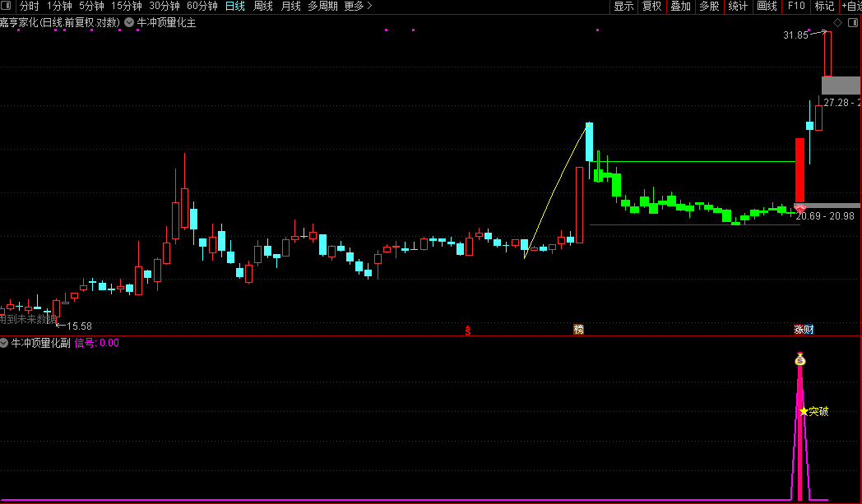The width and height of the screenshot is (862, 504).
Task: Expand the 更多 periods menu
Action: point(358,6)
